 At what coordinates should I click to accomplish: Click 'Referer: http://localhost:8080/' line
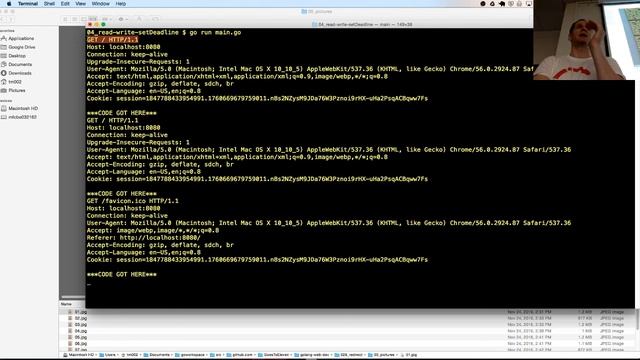[x=144, y=238]
